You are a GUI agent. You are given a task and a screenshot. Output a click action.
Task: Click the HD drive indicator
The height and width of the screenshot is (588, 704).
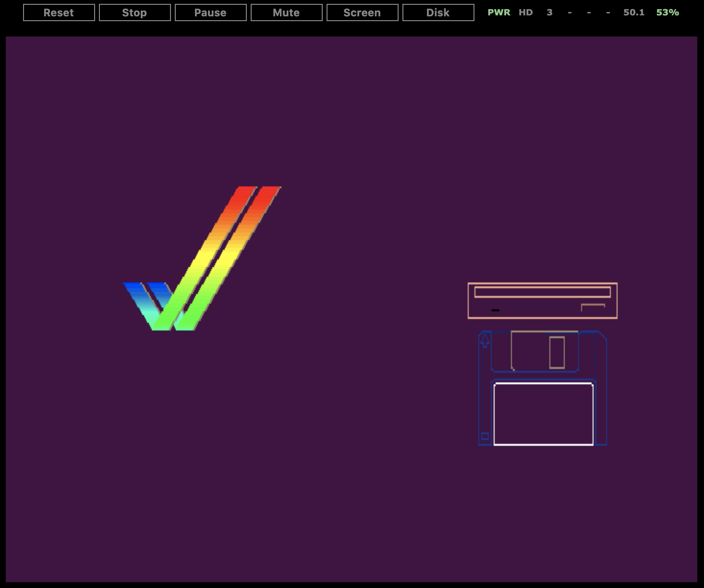526,12
